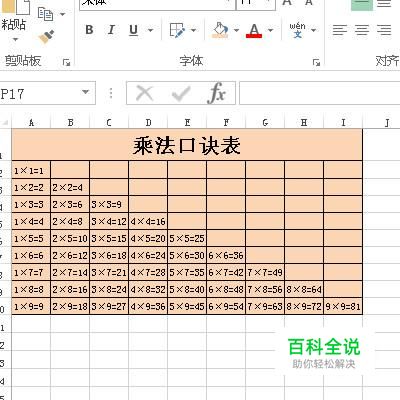Viewport: 400px width, 400px height.
Task: Select cell containing 5×5=25
Action: [187, 238]
